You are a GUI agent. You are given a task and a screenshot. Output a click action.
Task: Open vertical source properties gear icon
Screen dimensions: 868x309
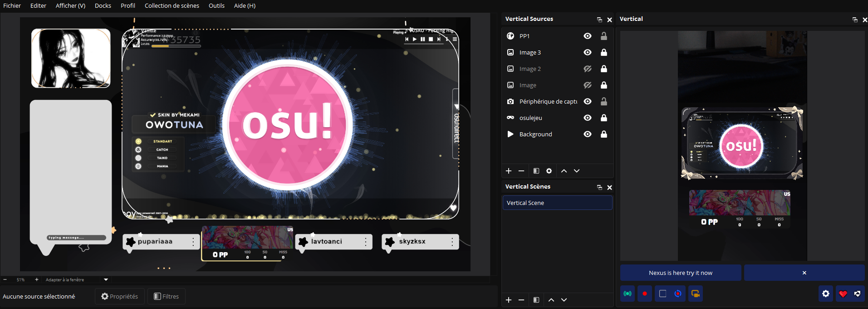549,171
